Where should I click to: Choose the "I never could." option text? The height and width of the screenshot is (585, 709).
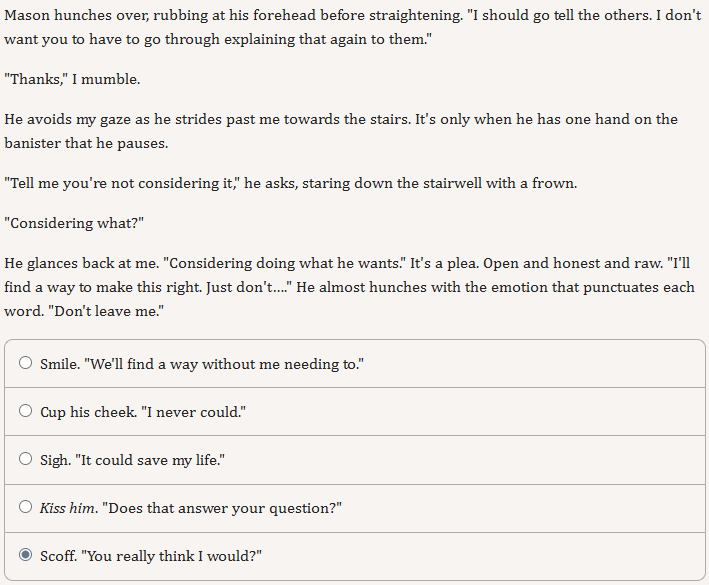(x=194, y=412)
